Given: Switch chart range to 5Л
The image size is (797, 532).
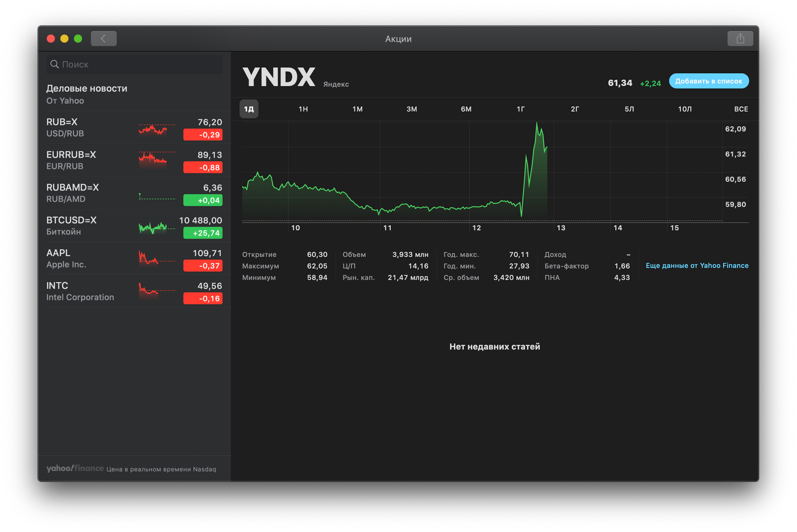Looking at the screenshot, I should point(629,109).
